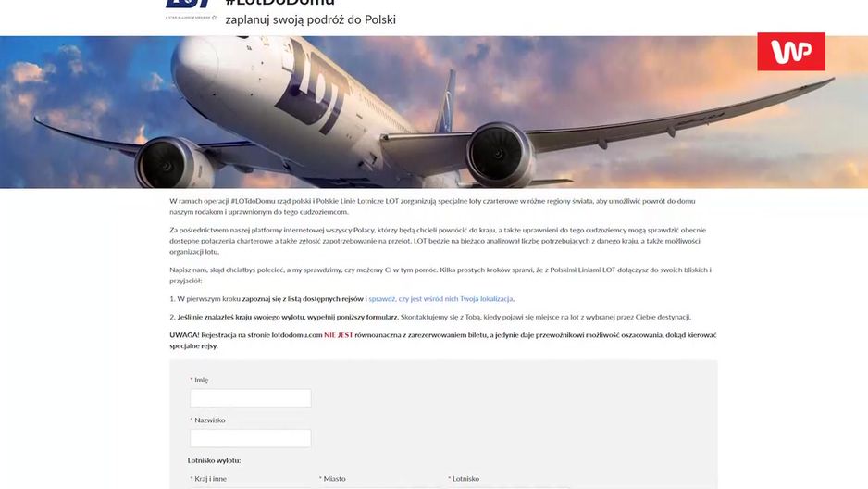This screenshot has width=868, height=489.
Task: Click the red WP logo badge
Action: tap(791, 52)
